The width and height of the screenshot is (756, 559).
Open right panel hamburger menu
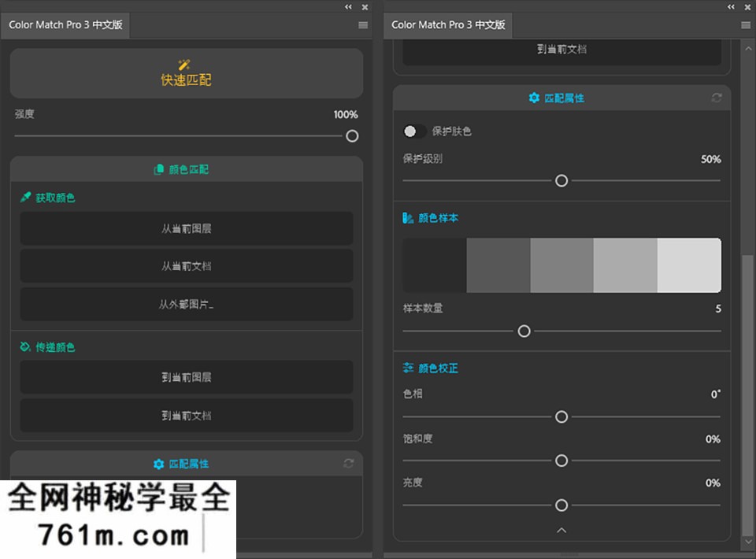click(x=746, y=25)
